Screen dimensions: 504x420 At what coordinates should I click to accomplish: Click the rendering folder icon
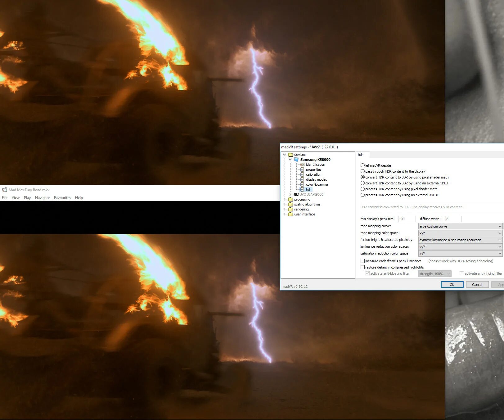pyautogui.click(x=290, y=209)
